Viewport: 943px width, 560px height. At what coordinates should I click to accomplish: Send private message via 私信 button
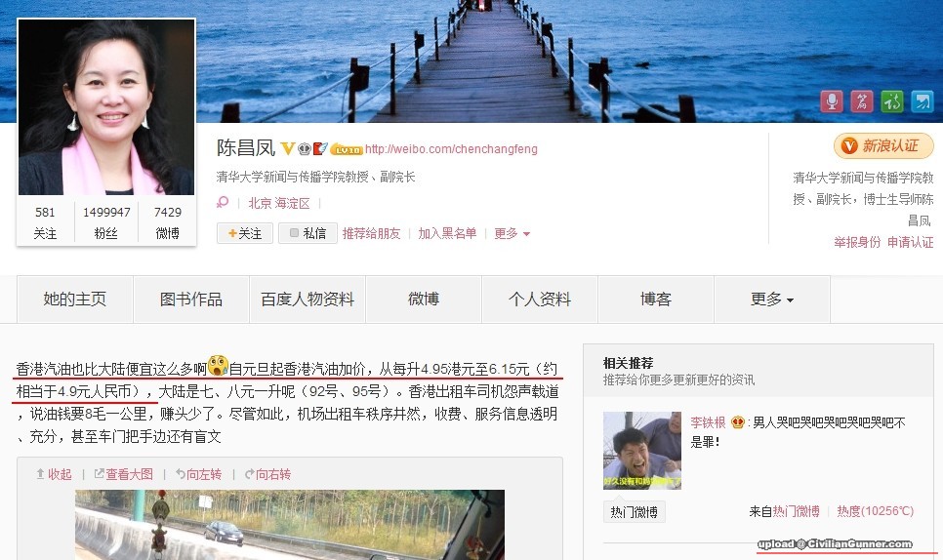[307, 233]
